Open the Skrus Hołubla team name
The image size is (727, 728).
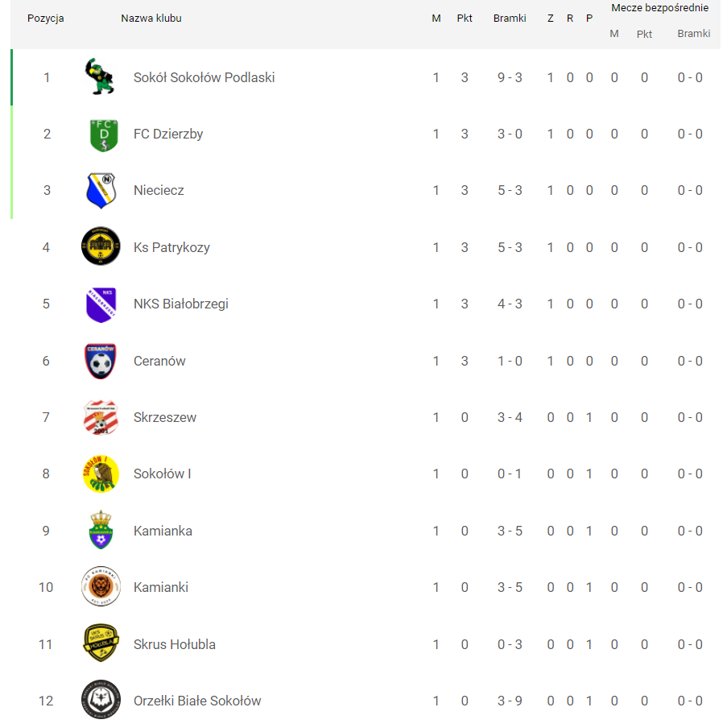(x=174, y=644)
